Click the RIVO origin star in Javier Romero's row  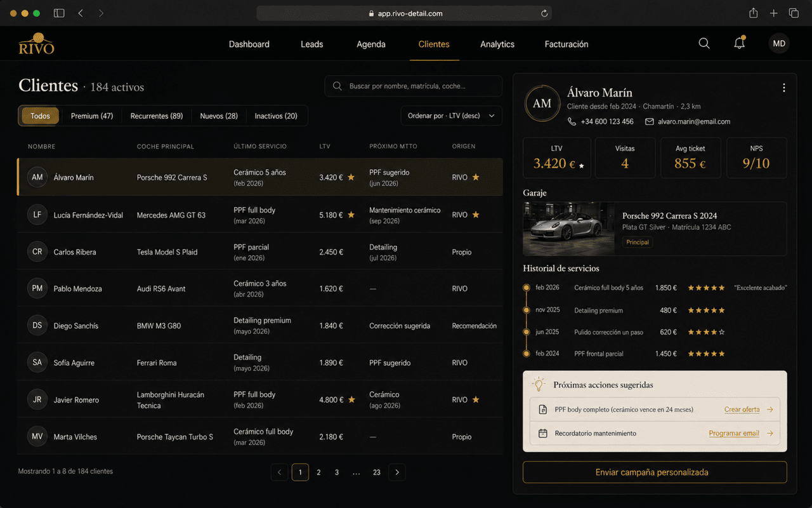(476, 399)
